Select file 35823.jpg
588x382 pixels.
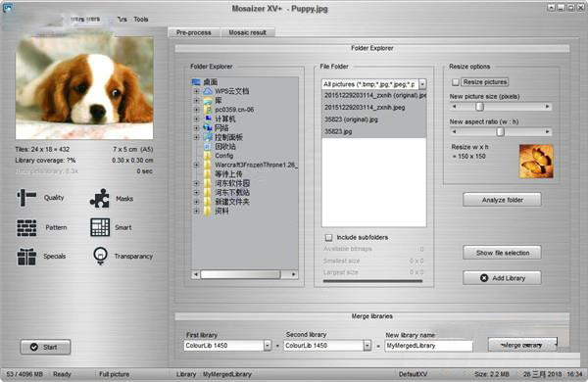pyautogui.click(x=374, y=131)
